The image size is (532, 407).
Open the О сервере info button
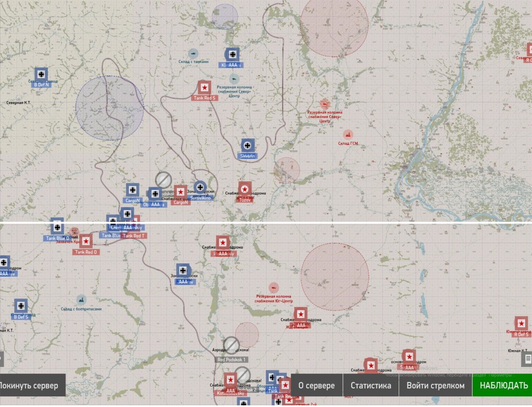(x=317, y=386)
